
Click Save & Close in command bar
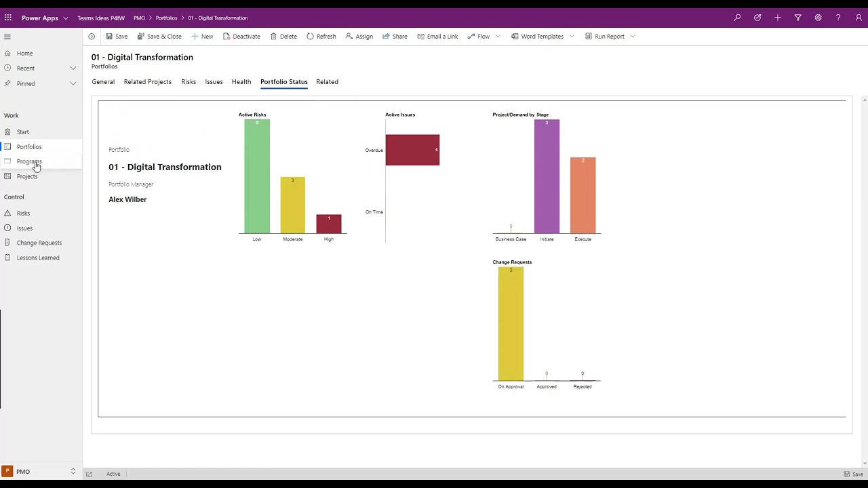(159, 37)
